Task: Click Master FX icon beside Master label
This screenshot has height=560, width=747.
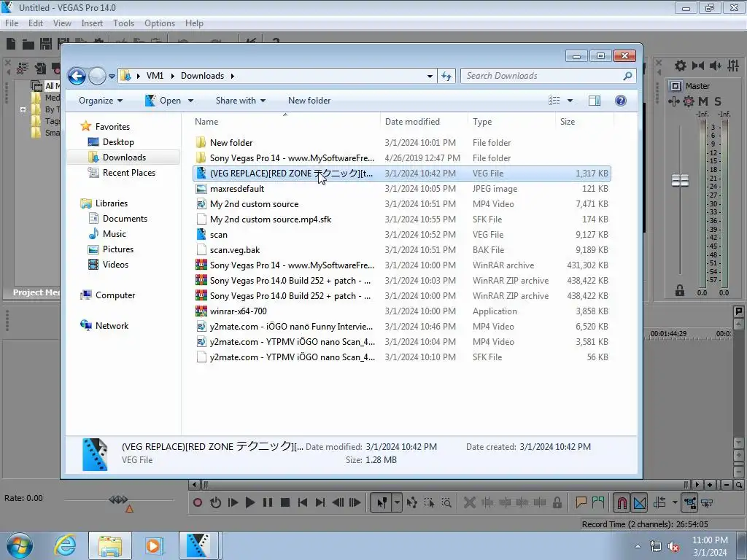Action: 676,86
